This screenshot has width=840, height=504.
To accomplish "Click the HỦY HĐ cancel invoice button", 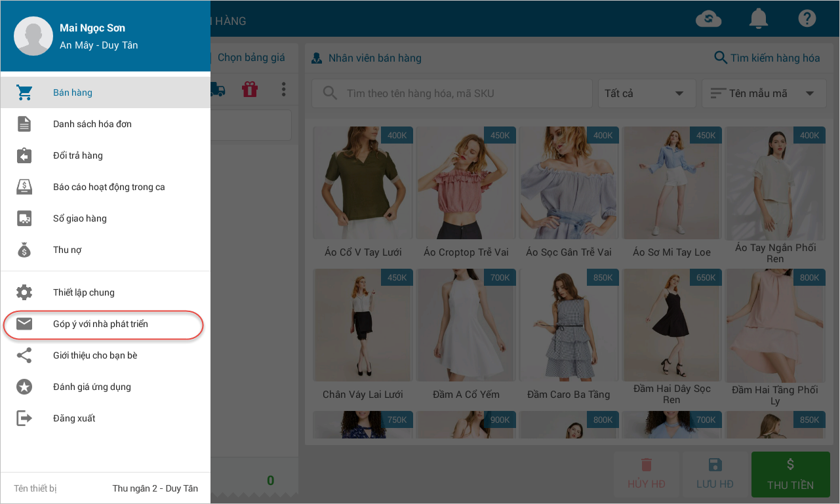I will click(647, 473).
